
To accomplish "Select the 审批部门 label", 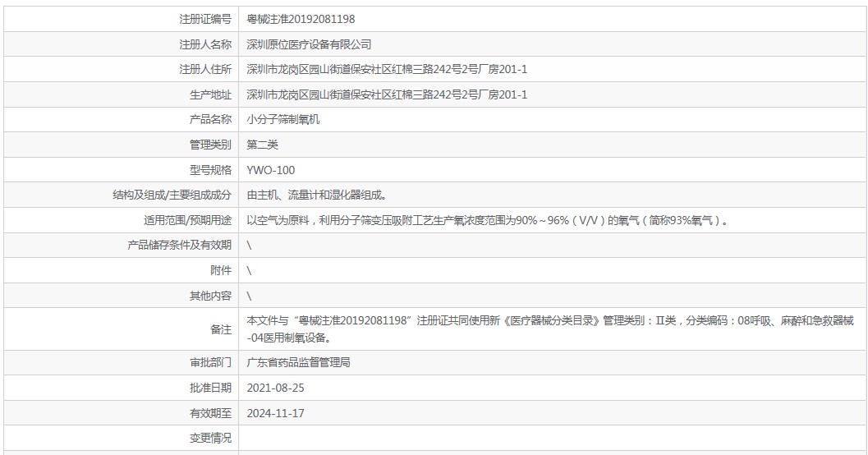I will tap(210, 362).
